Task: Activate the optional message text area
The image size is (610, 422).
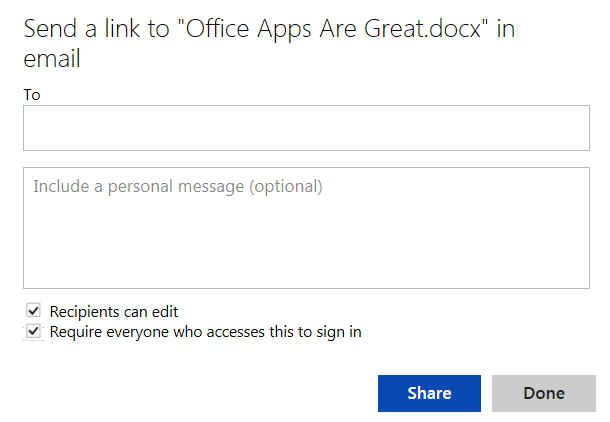Action: pyautogui.click(x=306, y=228)
